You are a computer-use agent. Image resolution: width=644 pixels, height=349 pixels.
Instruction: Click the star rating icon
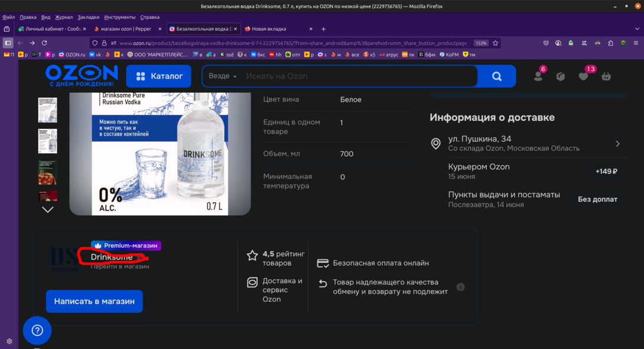[x=252, y=256]
